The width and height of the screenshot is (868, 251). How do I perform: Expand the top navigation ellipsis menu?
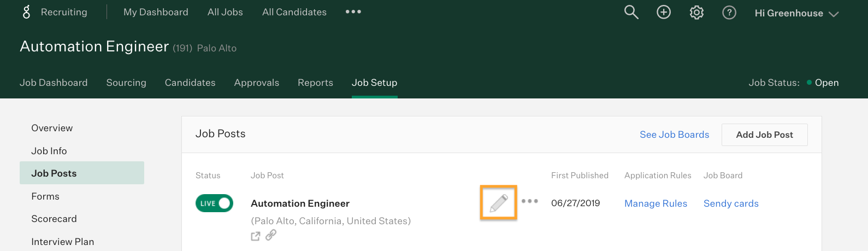click(353, 11)
